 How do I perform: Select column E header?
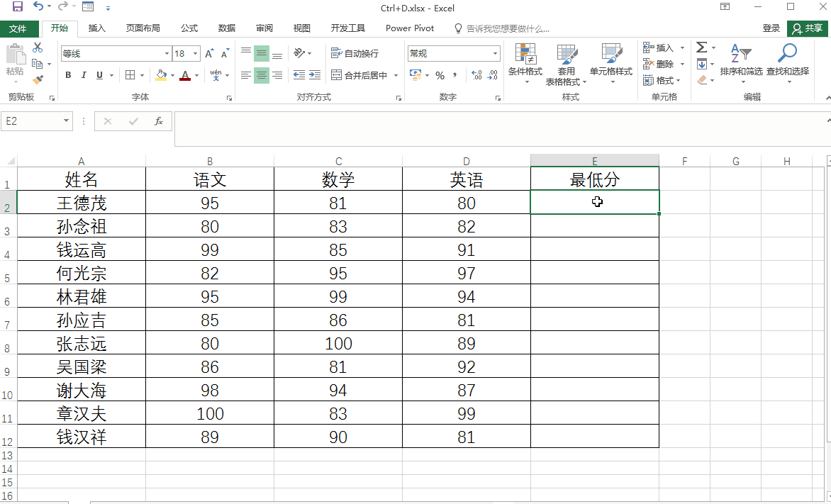(595, 161)
